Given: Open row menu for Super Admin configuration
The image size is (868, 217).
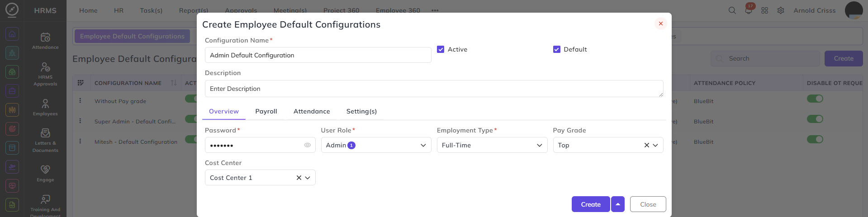Looking at the screenshot, I should click(x=80, y=121).
